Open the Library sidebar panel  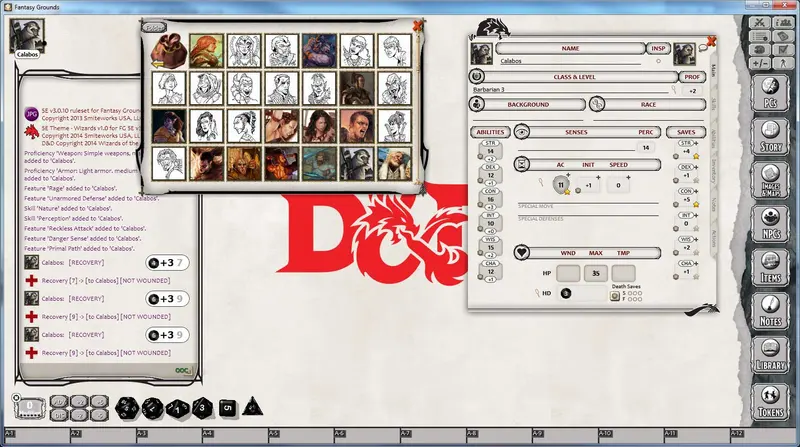pyautogui.click(x=770, y=355)
